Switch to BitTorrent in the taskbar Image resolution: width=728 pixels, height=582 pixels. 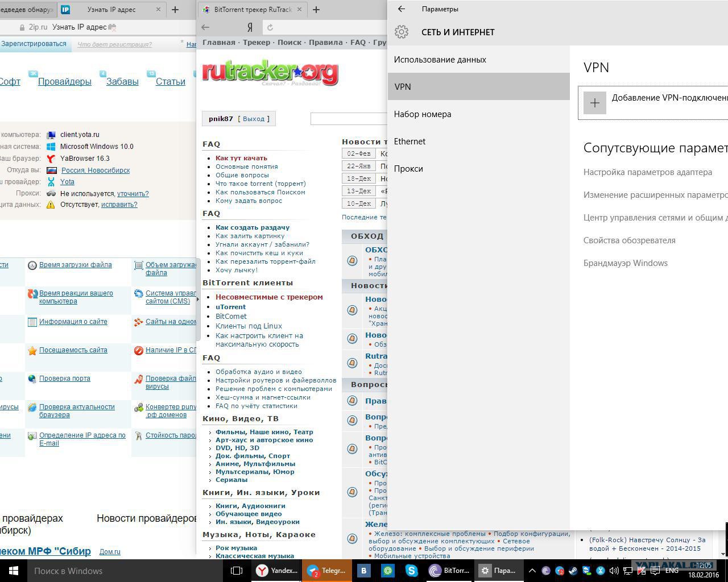(449, 571)
